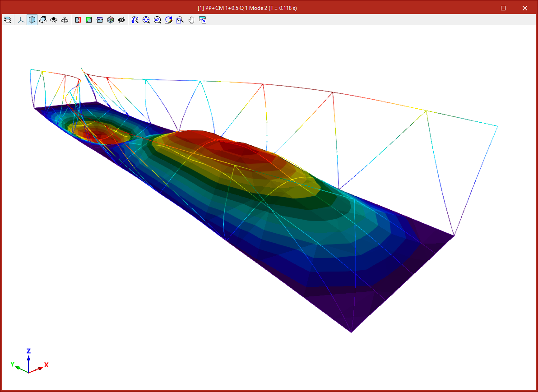Click the green square diagonal icon
This screenshot has width=538, height=392.
click(89, 20)
